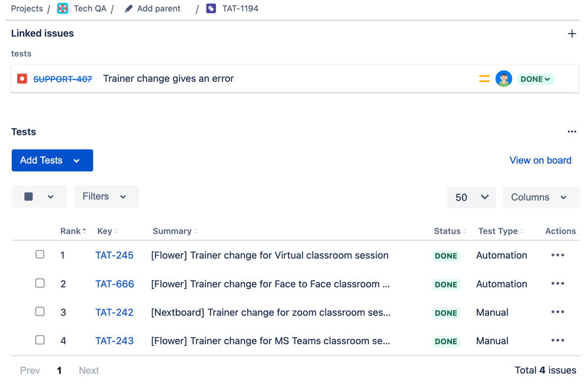Open actions menu for TAT-242
This screenshot has height=389, width=588.
coord(557,312)
